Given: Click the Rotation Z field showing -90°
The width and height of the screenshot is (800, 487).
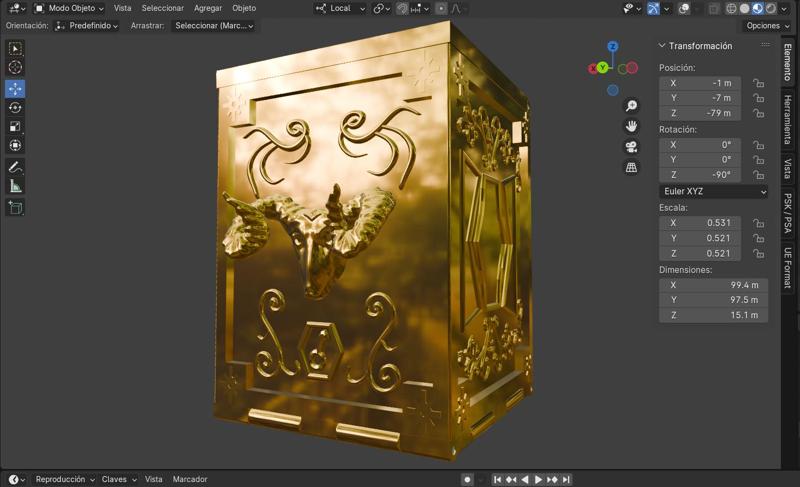Looking at the screenshot, I should [699, 175].
